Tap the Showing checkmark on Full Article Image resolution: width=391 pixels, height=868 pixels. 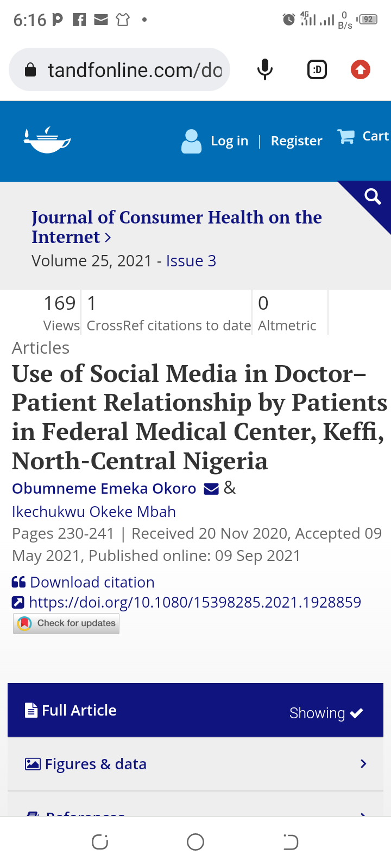coord(356,713)
